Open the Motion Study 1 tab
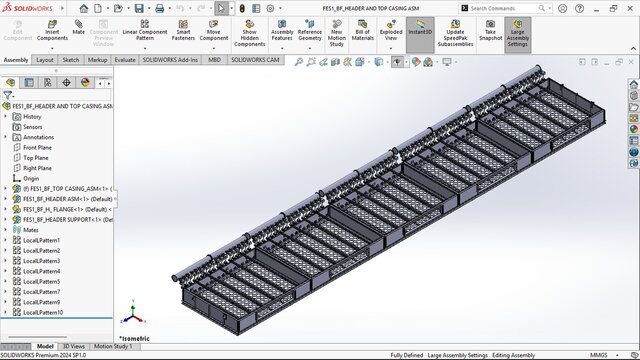This screenshot has width=640, height=360. coord(113,347)
